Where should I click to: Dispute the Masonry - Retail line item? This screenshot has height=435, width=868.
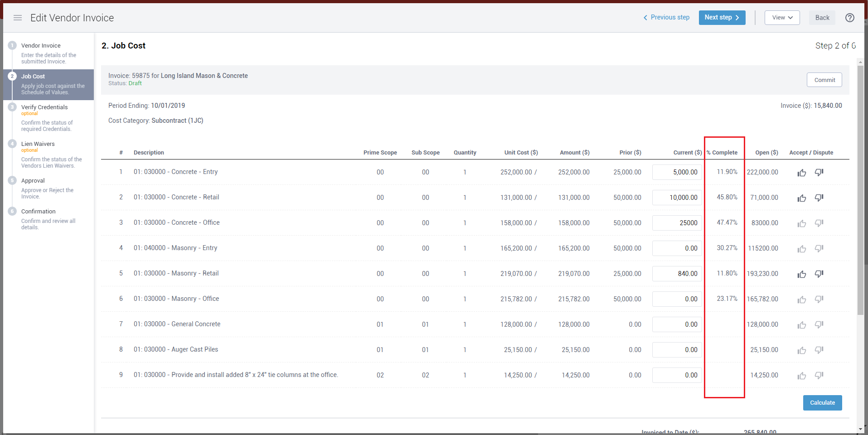(x=819, y=274)
